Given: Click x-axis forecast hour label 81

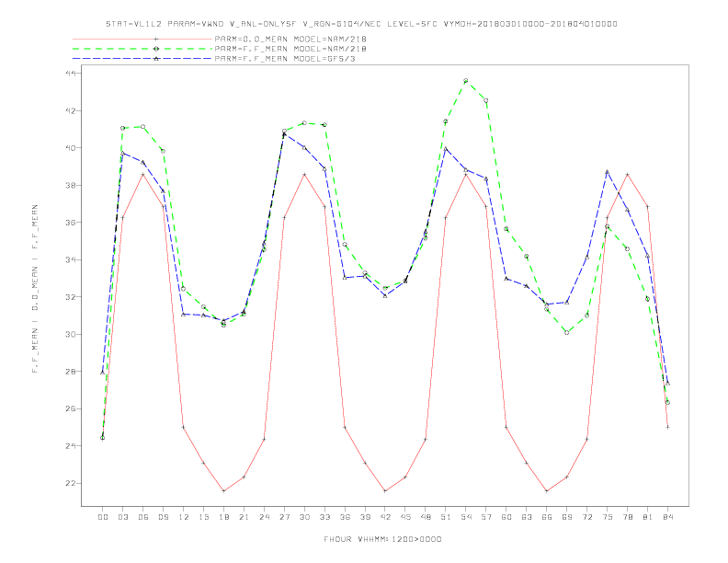Looking at the screenshot, I should [648, 517].
